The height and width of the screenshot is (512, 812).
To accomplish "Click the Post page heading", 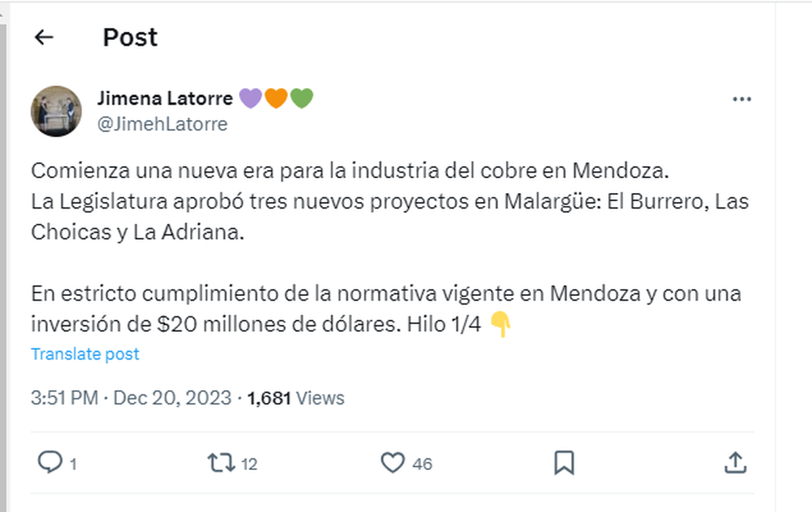I will [130, 37].
